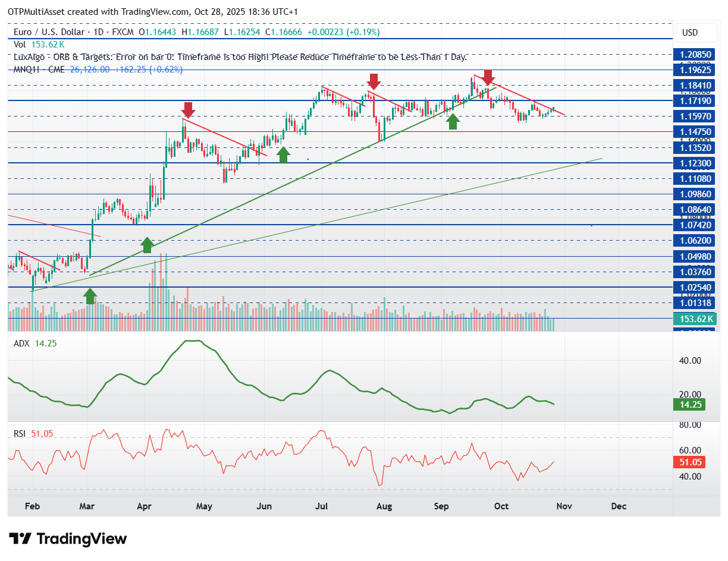
Task: Click the Jul label on time axis
Action: tap(322, 506)
